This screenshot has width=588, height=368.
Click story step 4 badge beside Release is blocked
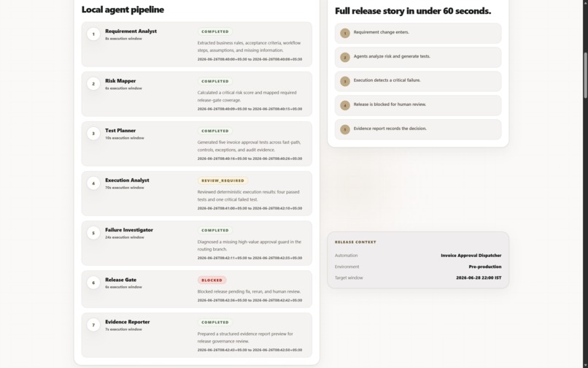(345, 105)
